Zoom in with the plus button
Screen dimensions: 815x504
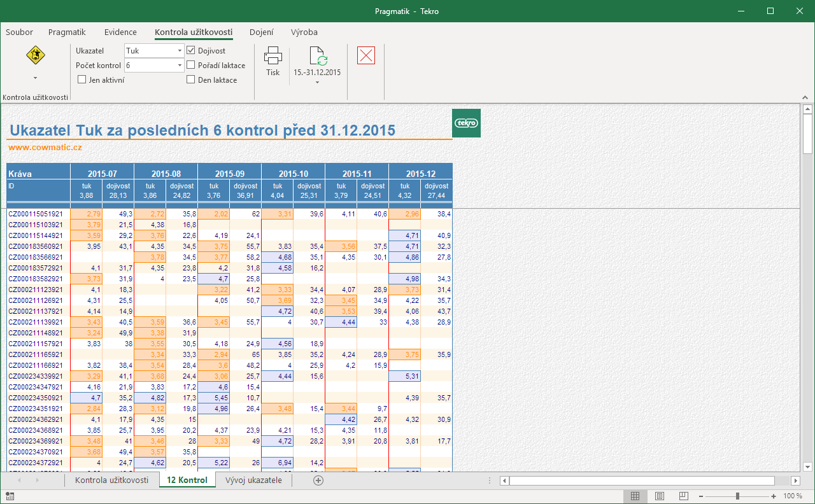point(774,496)
